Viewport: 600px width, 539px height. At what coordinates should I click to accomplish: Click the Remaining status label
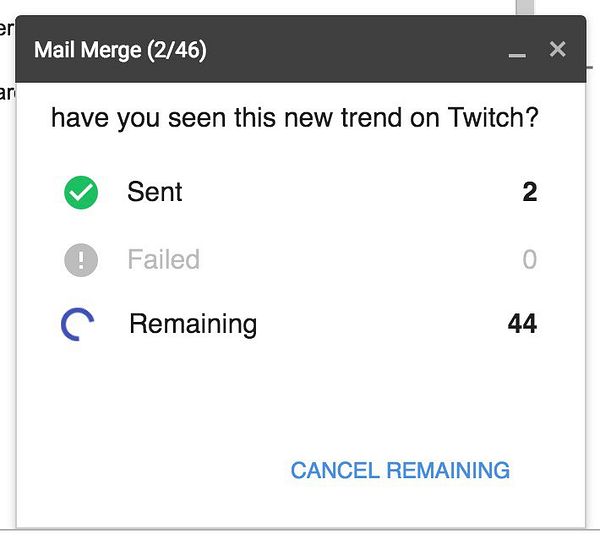pos(193,324)
